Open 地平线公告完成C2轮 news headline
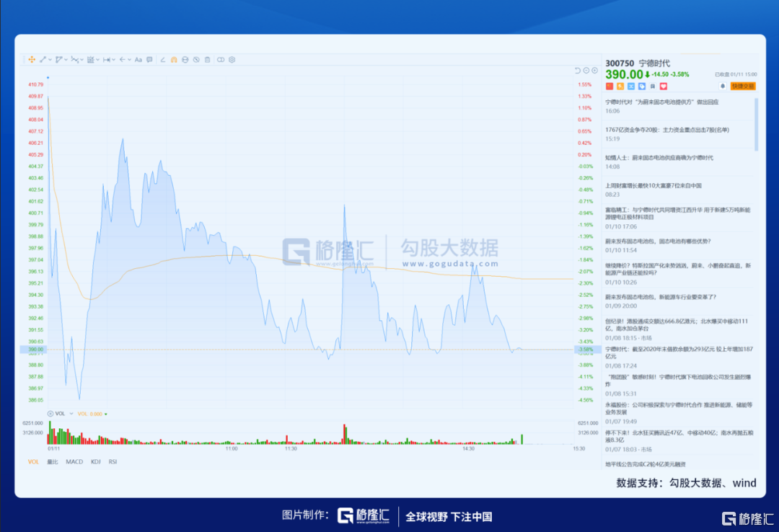 click(x=646, y=464)
